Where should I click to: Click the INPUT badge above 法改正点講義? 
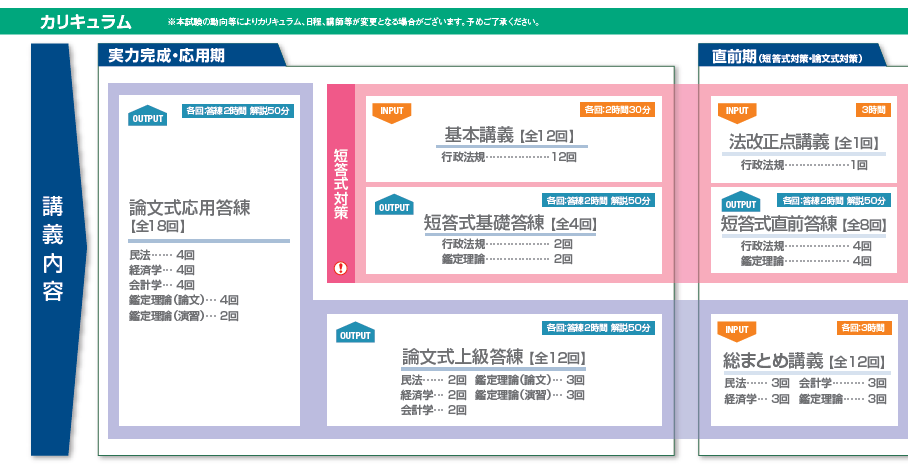[x=736, y=111]
